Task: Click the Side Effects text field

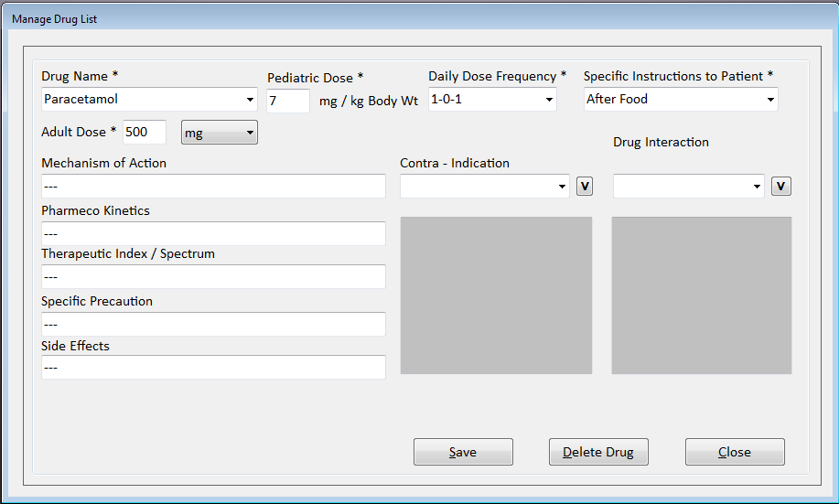Action: [213, 368]
